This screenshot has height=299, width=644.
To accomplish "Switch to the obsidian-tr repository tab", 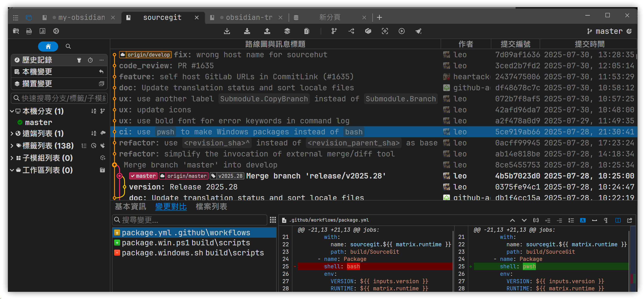I will tap(249, 17).
